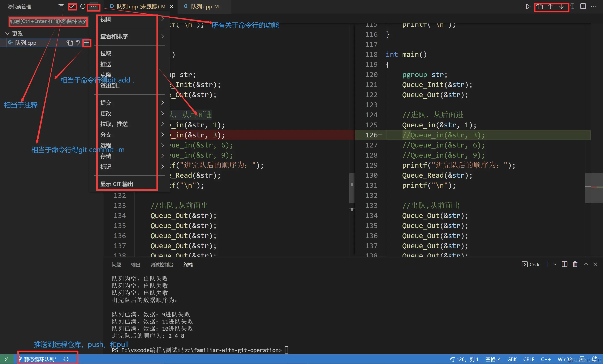This screenshot has height=364, width=603.
Task: Split editor layout icon in title bar
Action: pyautogui.click(x=583, y=6)
